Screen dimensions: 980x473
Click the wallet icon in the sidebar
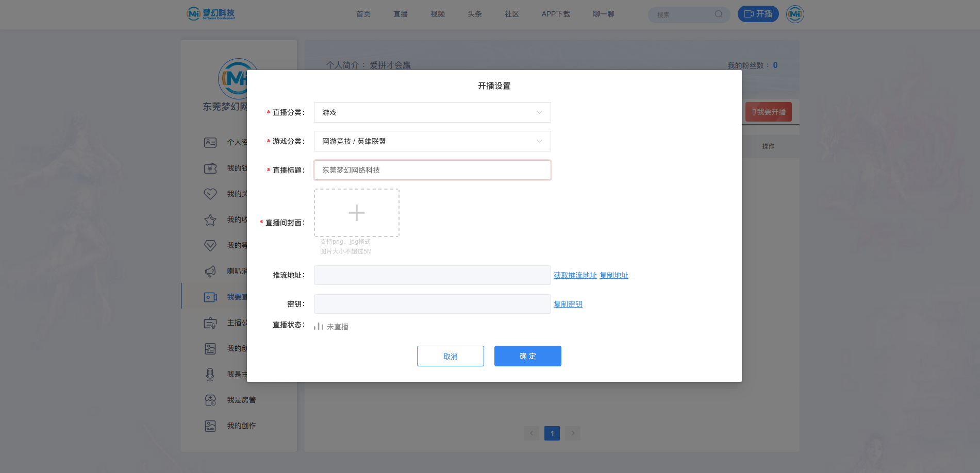pos(210,168)
